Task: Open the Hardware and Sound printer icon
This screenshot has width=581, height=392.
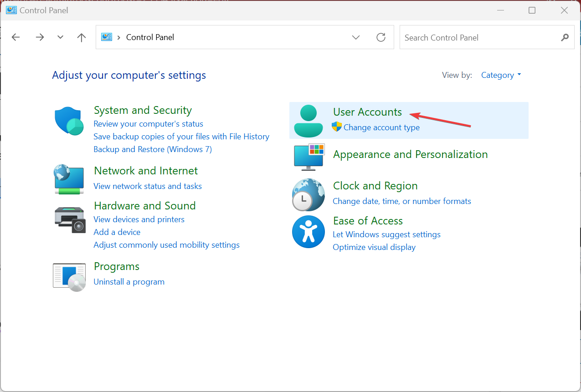Action: (x=69, y=219)
